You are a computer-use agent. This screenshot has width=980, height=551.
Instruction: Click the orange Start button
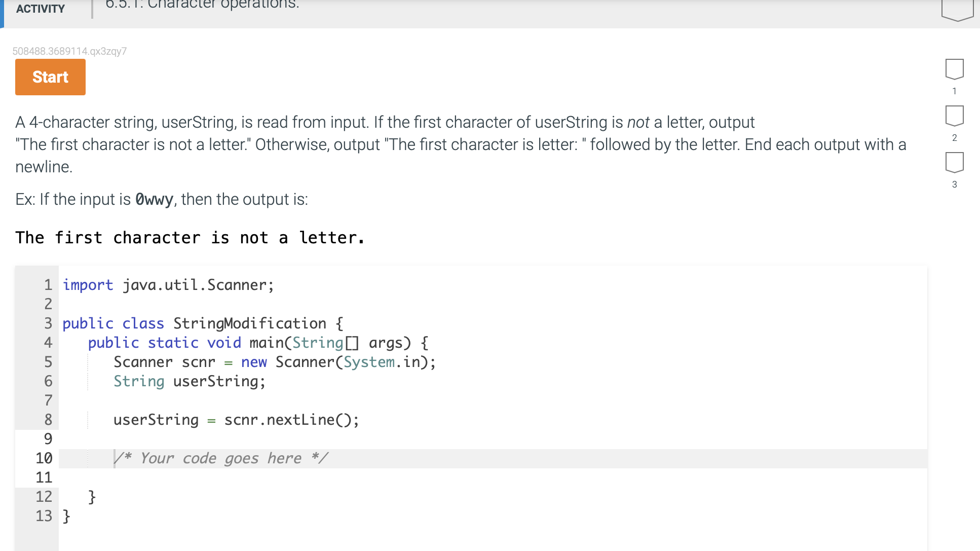[x=50, y=77]
